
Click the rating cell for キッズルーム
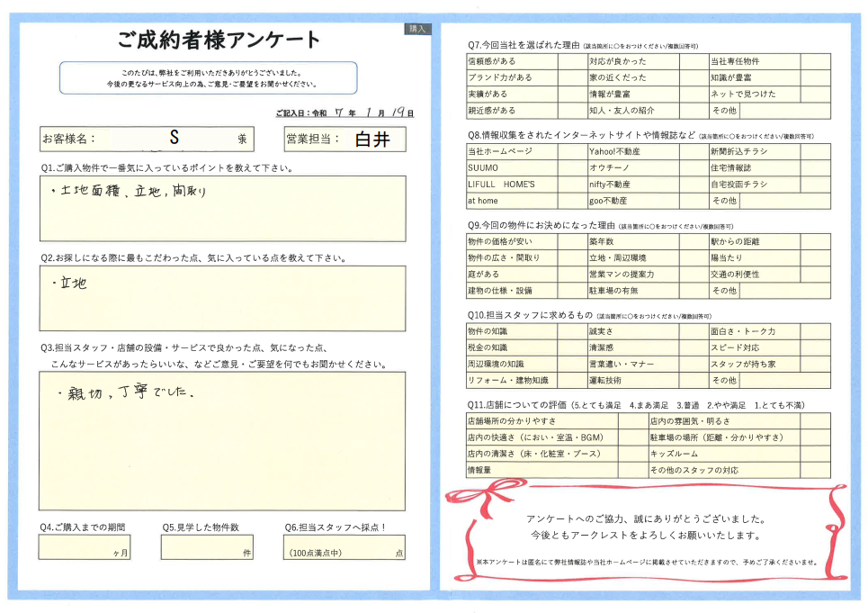[815, 455]
